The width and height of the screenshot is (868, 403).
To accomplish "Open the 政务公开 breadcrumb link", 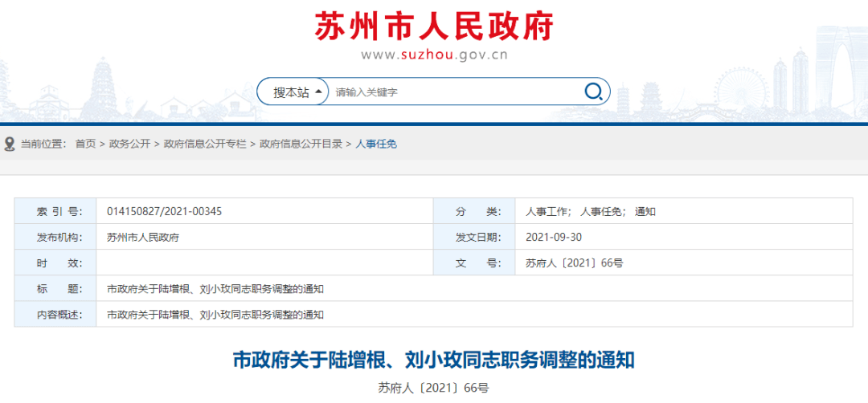I will 129,145.
